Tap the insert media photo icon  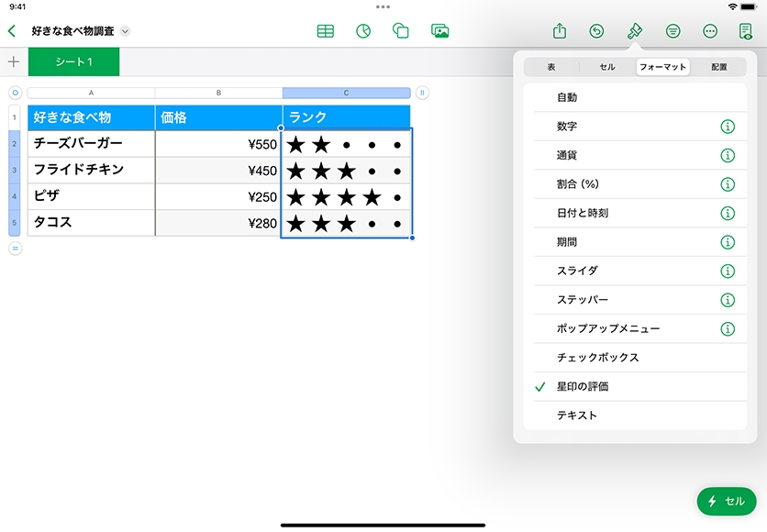[439, 31]
